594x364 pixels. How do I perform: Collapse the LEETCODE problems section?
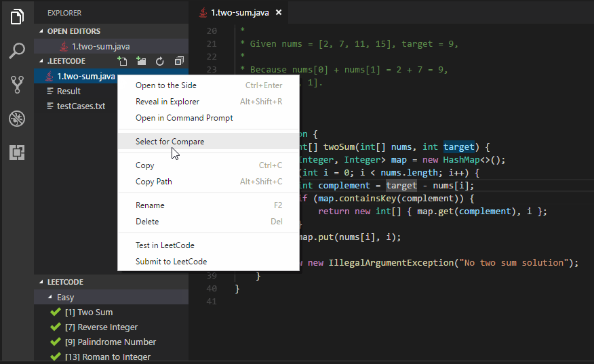coord(41,282)
